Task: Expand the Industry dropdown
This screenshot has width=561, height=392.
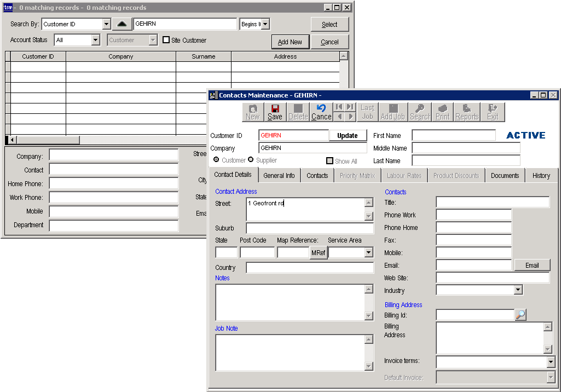Action: coord(518,290)
